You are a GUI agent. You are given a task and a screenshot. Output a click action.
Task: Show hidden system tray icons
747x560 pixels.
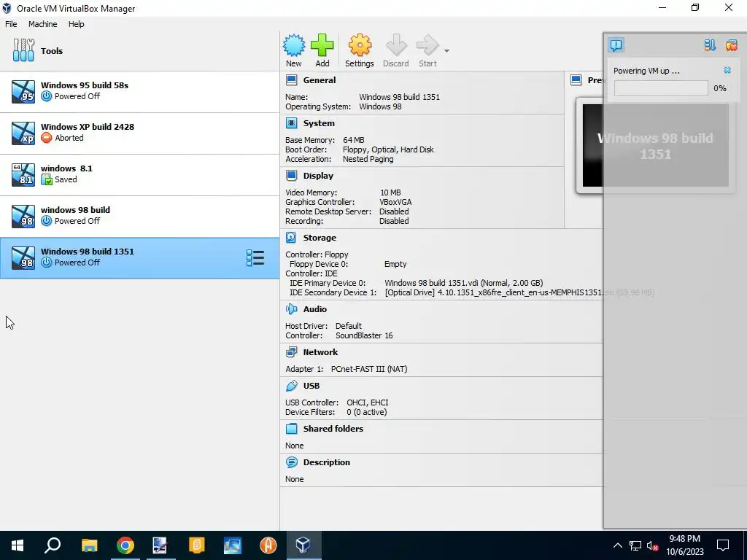pos(617,545)
